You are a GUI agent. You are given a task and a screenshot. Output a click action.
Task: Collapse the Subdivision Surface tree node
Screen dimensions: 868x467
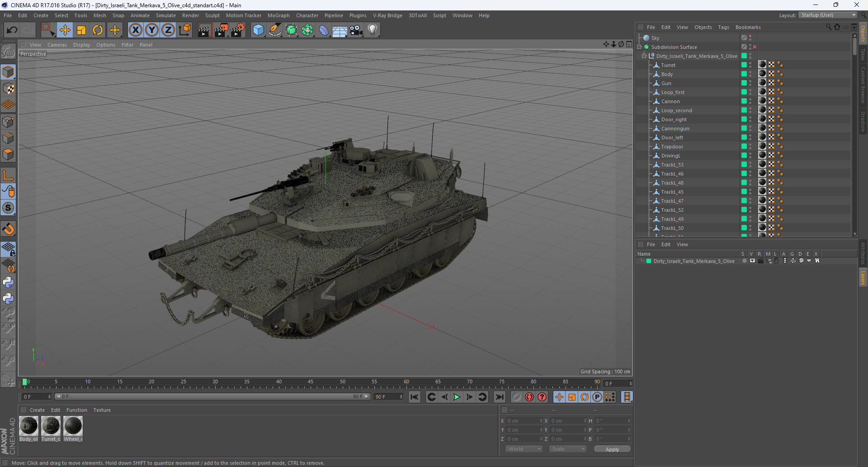(639, 47)
